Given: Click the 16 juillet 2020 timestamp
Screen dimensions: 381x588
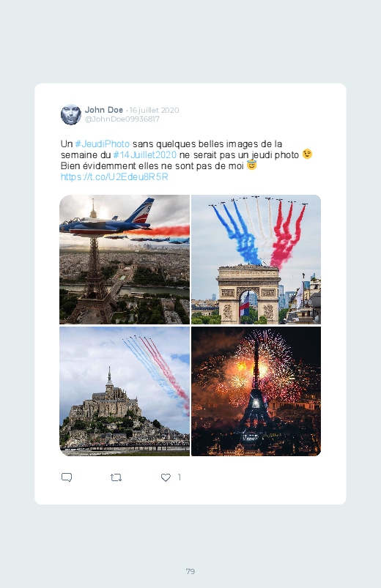Looking at the screenshot, I should click(x=155, y=111).
